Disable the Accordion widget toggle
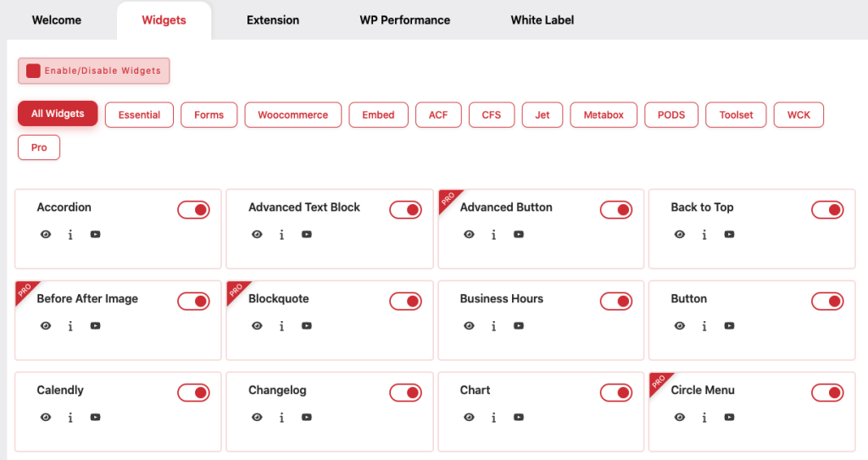This screenshot has height=460, width=868. tap(193, 210)
